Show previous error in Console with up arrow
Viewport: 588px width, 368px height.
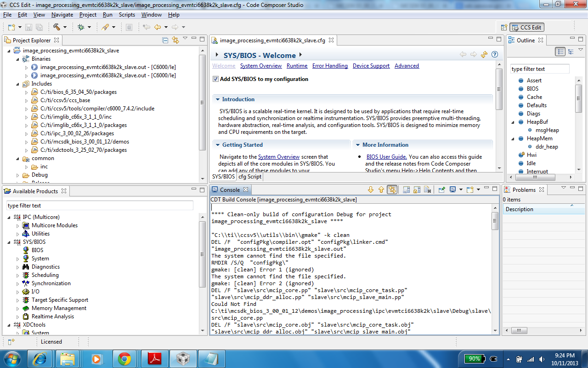381,190
